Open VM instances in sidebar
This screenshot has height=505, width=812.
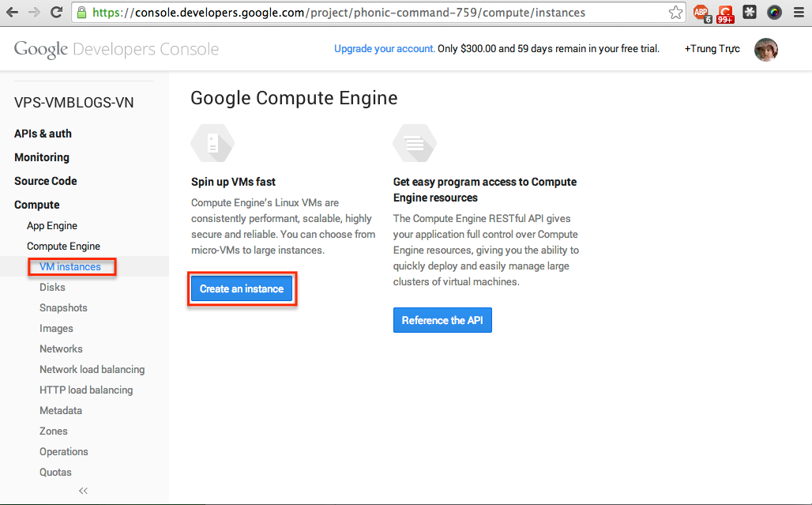click(x=70, y=266)
